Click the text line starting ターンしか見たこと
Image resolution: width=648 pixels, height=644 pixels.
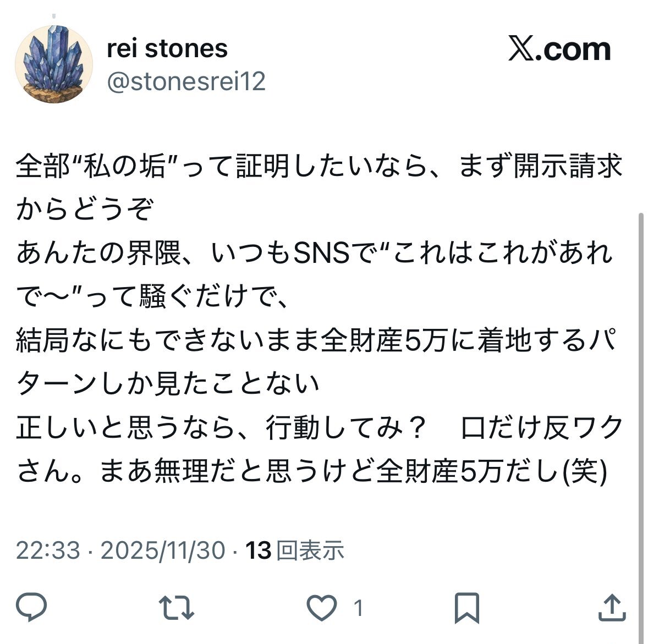point(168,384)
